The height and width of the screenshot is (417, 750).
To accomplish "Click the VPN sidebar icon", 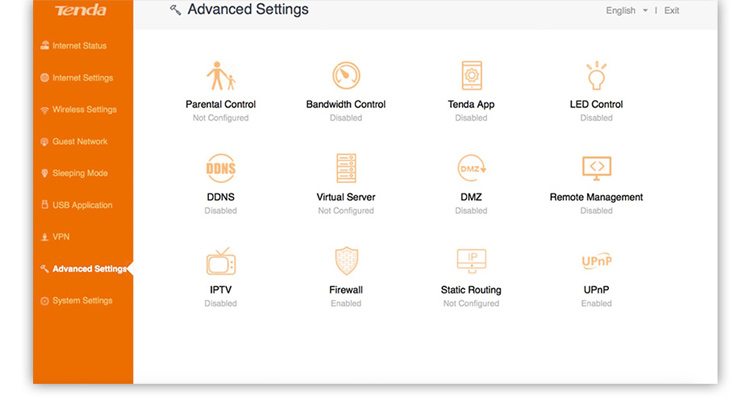I will 44,237.
